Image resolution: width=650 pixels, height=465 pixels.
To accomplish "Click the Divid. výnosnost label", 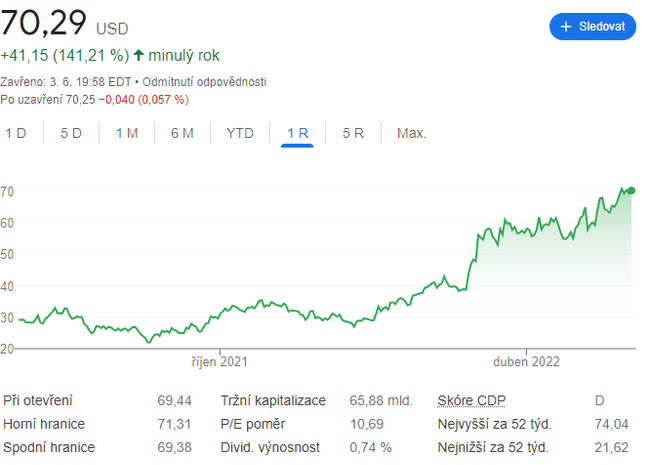I will [x=271, y=448].
